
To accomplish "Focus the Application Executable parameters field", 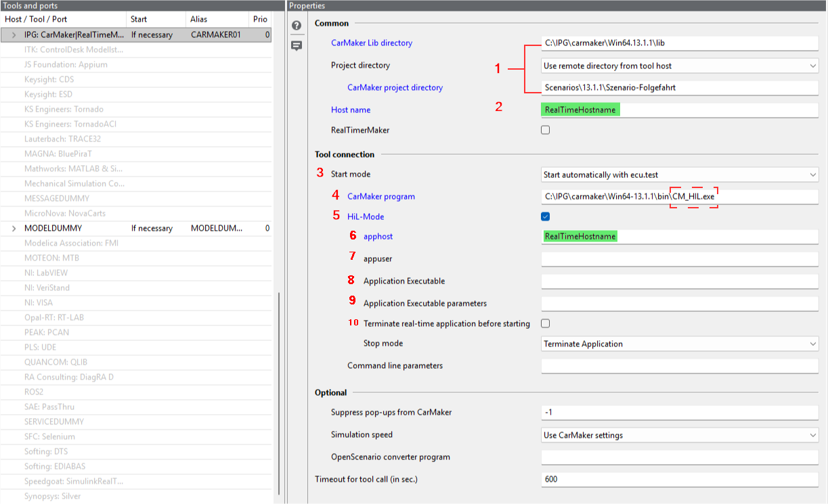I will click(680, 303).
